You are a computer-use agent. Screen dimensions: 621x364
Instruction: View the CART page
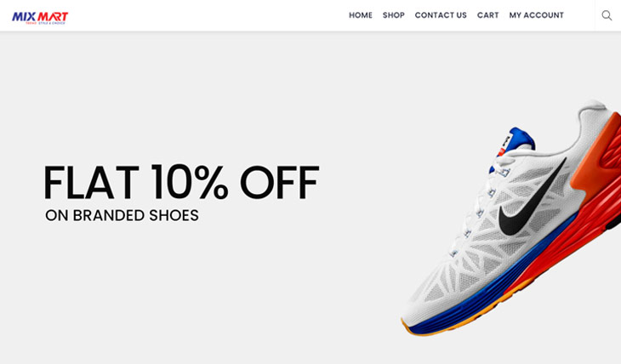pos(488,15)
